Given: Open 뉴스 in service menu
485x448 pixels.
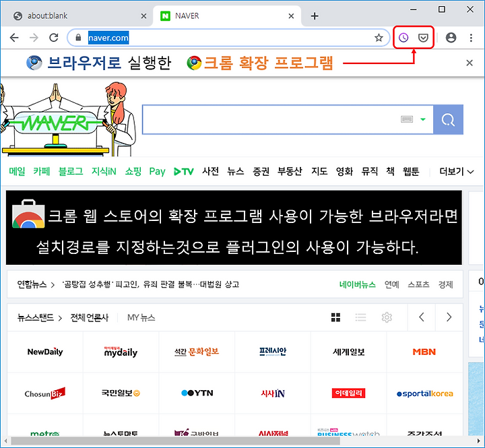Looking at the screenshot, I should coord(235,171).
